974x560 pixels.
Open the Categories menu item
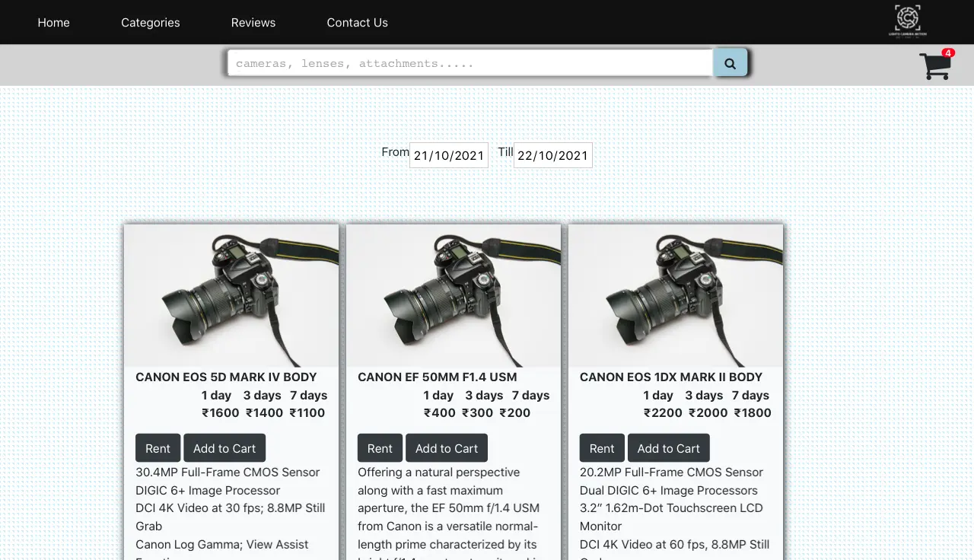pyautogui.click(x=151, y=23)
